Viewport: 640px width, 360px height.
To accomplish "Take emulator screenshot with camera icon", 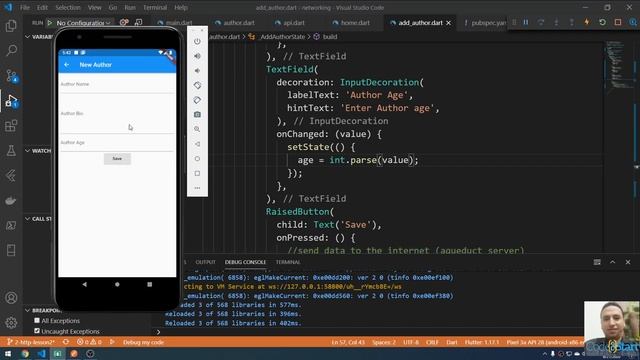I will click(197, 115).
